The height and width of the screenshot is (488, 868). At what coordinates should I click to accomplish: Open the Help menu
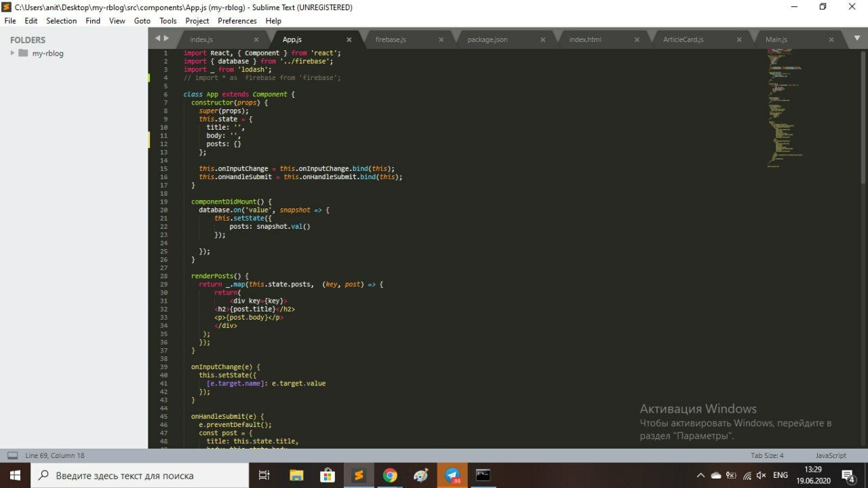coord(273,21)
